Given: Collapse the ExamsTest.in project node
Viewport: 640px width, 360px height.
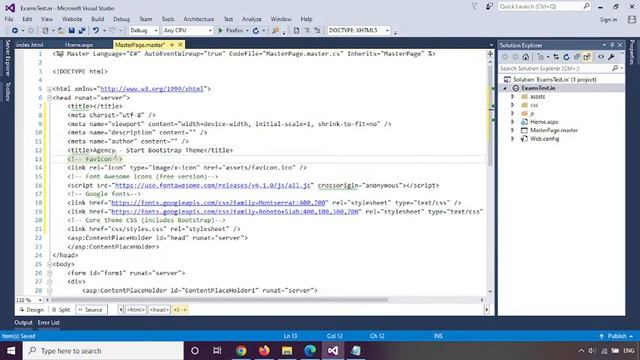Looking at the screenshot, I should [505, 88].
